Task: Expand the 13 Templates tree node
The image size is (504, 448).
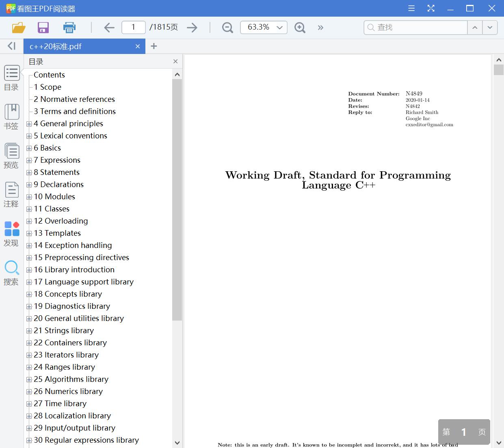Action: [28, 233]
